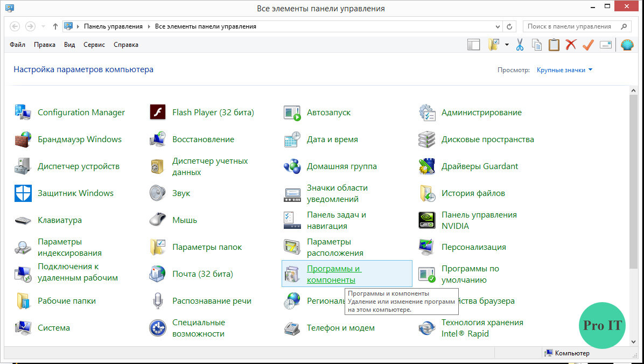Open Драйверы Guardant icon
644x364 pixels.
[427, 166]
